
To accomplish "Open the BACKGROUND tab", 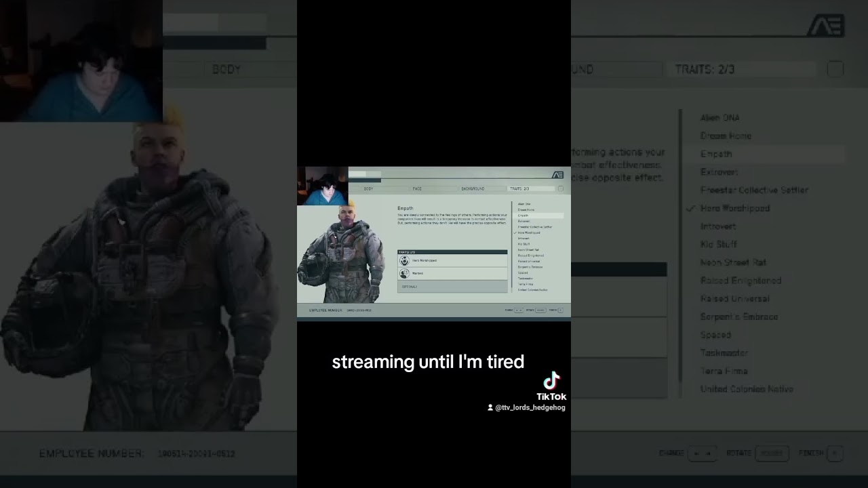I will tap(483, 188).
